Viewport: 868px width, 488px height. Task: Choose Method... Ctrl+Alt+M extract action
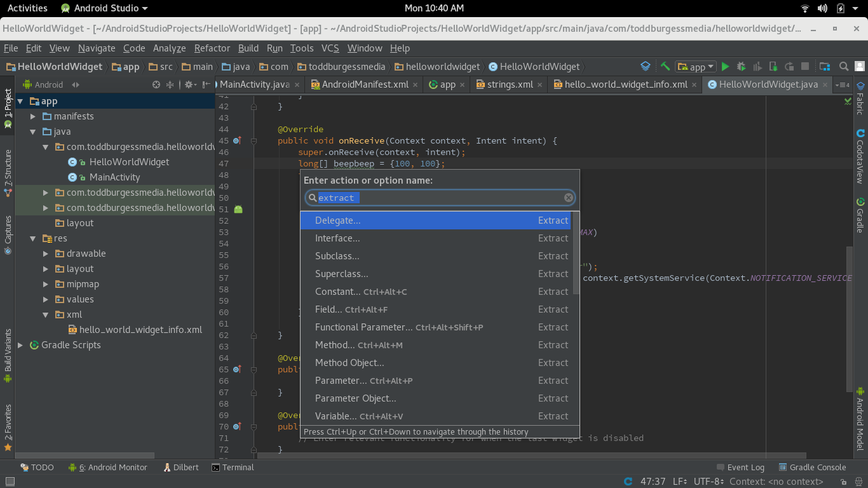point(435,345)
